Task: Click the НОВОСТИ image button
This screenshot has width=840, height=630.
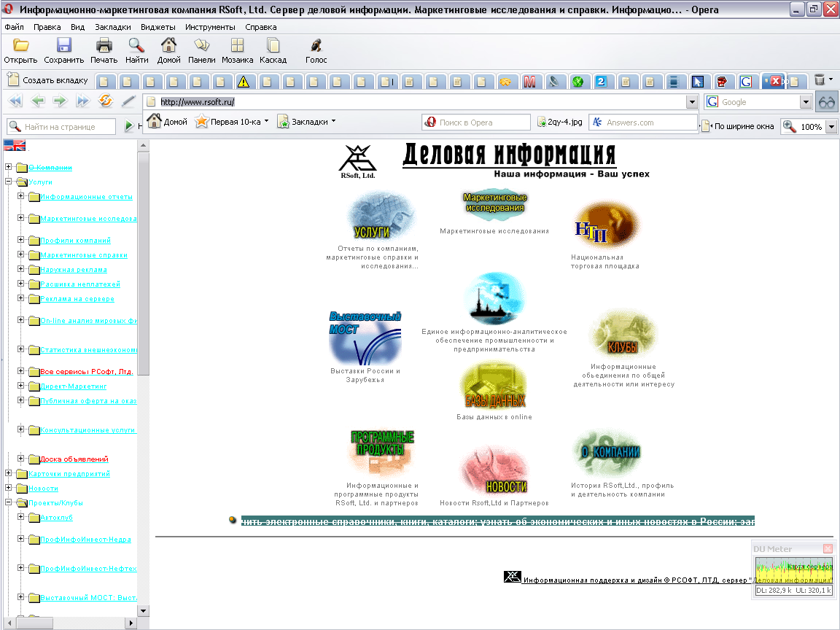Action: (495, 470)
